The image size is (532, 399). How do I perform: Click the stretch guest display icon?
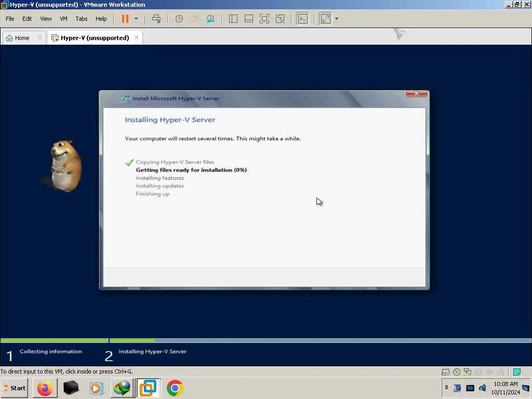[325, 19]
